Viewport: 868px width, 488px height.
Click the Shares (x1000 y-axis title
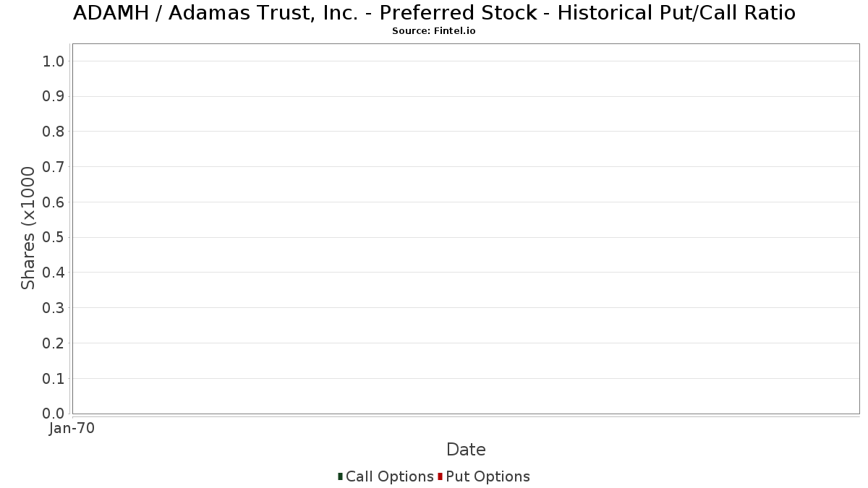(28, 228)
